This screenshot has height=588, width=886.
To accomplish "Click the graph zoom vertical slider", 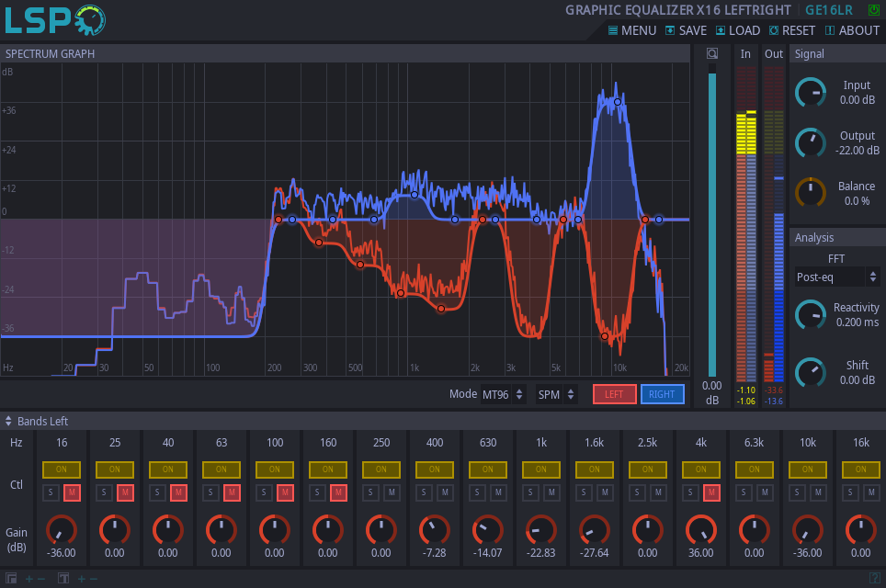I will pos(712,220).
